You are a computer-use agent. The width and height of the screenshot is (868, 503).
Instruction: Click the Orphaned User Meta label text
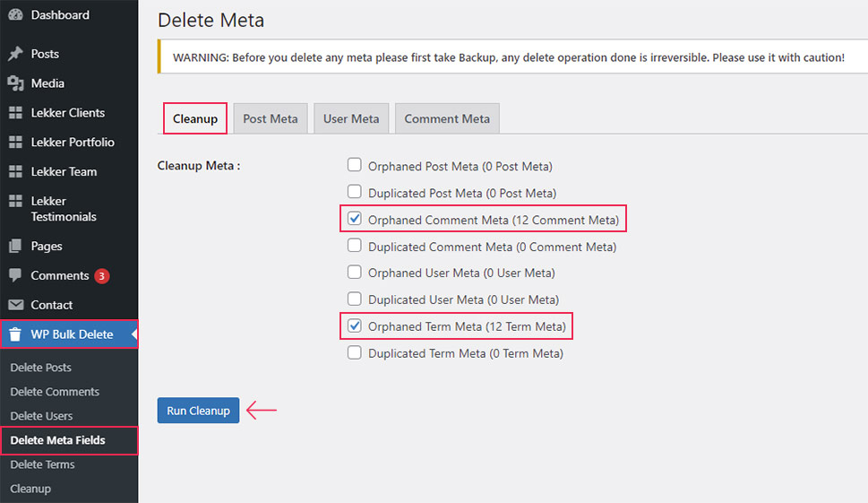point(461,273)
